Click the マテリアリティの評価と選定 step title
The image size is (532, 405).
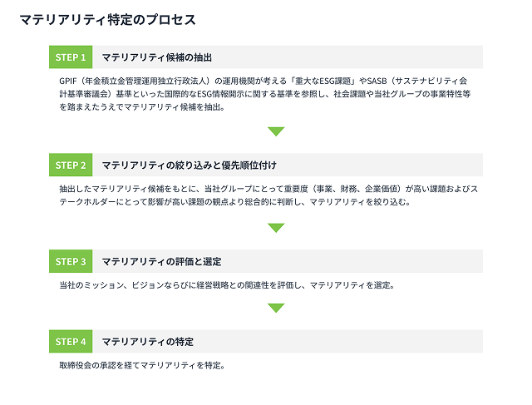coord(161,262)
